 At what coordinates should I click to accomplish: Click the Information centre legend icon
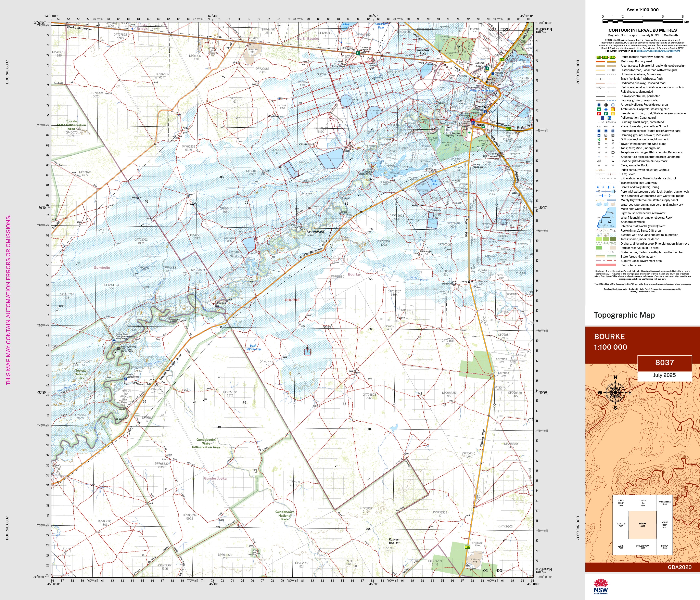click(x=599, y=131)
